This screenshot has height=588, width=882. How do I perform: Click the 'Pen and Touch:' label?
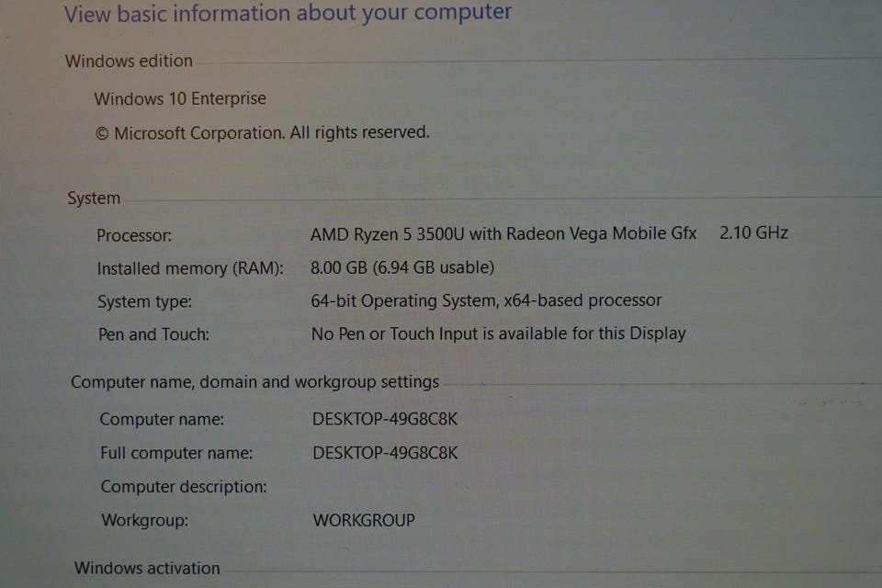point(153,334)
